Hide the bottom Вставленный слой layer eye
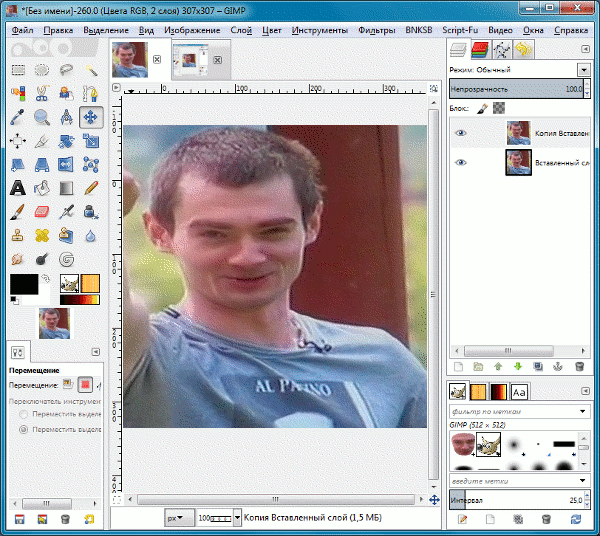Screen dimensions: 600x536 coord(461,163)
